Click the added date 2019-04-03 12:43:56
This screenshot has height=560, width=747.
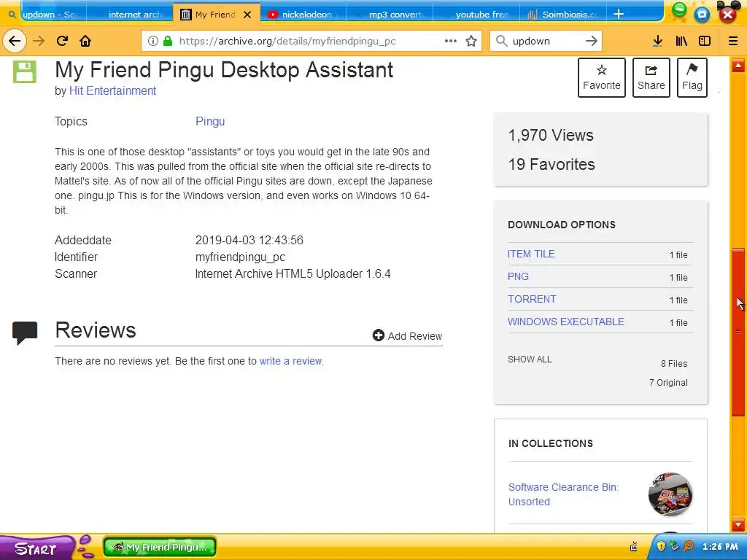click(x=249, y=240)
